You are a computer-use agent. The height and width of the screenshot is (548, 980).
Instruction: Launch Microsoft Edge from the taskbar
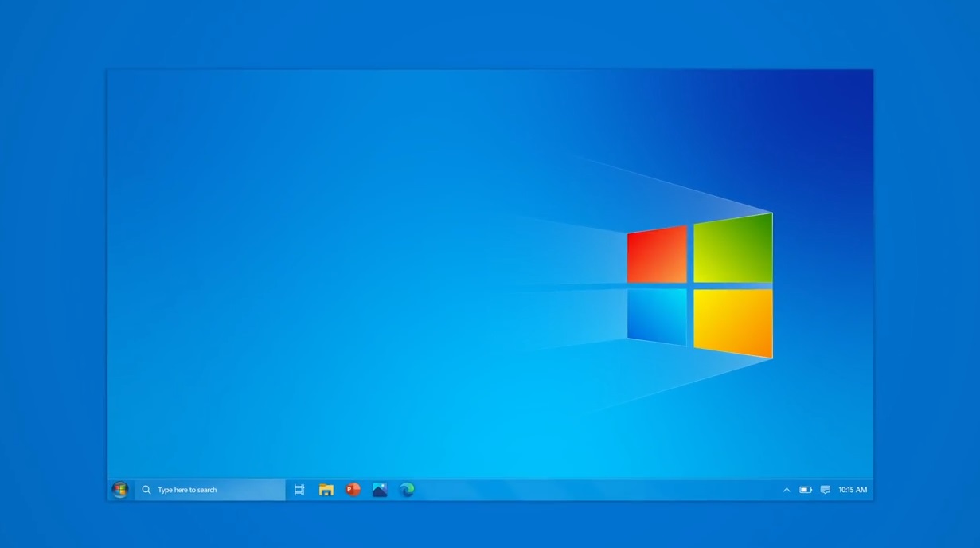click(x=407, y=490)
